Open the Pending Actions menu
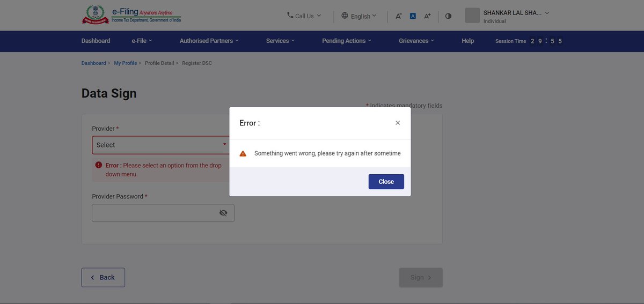This screenshot has height=304, width=644. tap(347, 41)
